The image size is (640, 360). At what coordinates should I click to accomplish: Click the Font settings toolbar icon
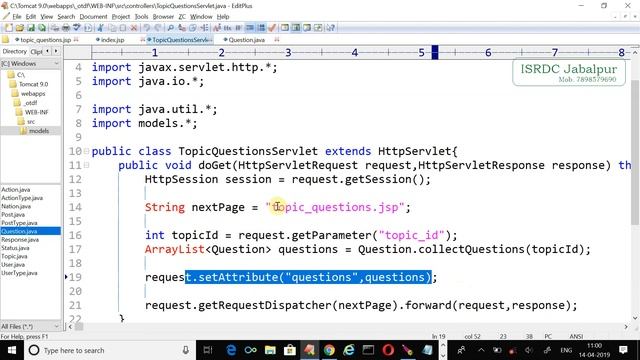click(216, 28)
